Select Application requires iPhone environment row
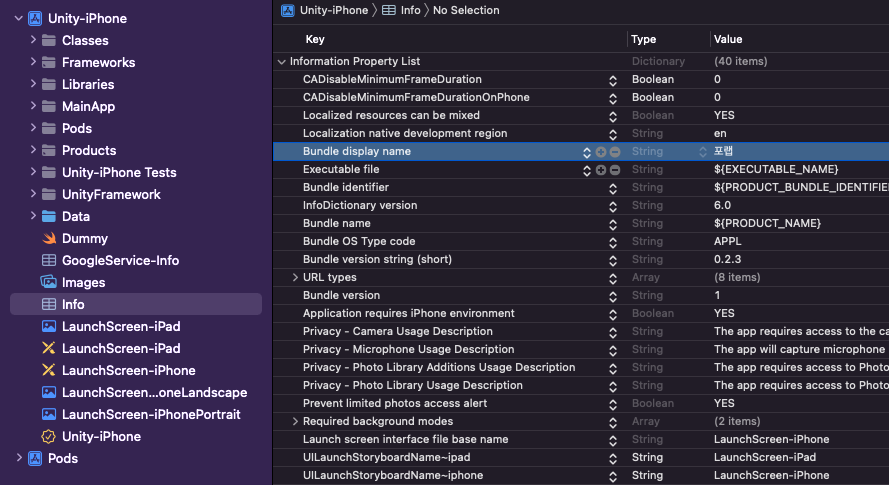 pyautogui.click(x=581, y=313)
